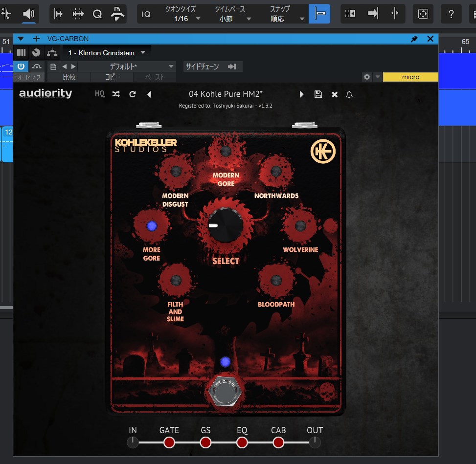Select the BLOODPATH mode on the pedal
Viewport: 476px width, 464px height.
276,280
